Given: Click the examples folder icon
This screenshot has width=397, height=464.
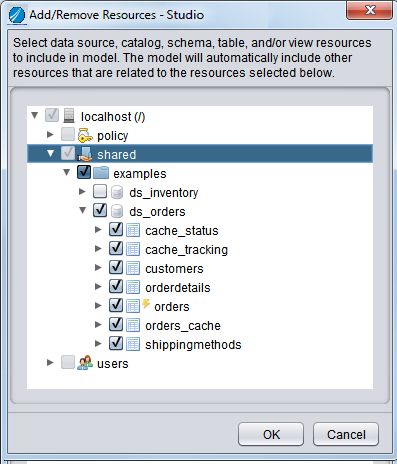Looking at the screenshot, I should pos(101,173).
